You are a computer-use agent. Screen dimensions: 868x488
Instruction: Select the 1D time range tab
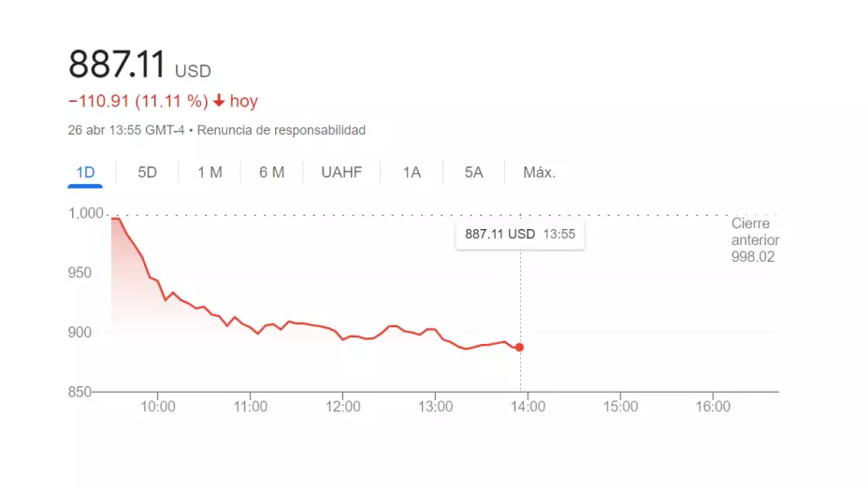click(x=85, y=172)
